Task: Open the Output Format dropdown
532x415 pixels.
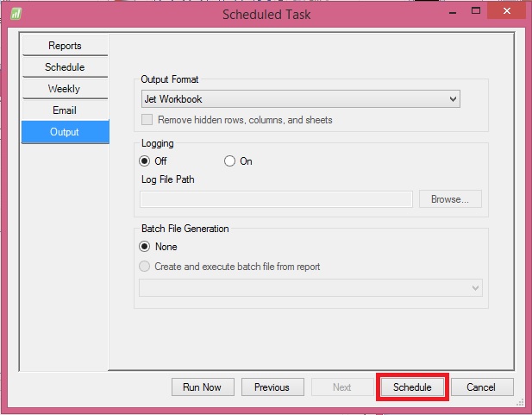Action: tap(300, 99)
